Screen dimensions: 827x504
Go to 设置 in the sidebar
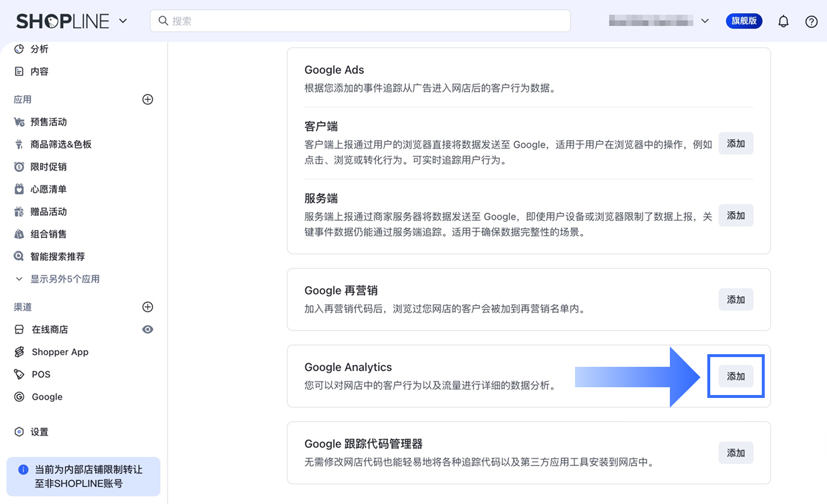(39, 432)
